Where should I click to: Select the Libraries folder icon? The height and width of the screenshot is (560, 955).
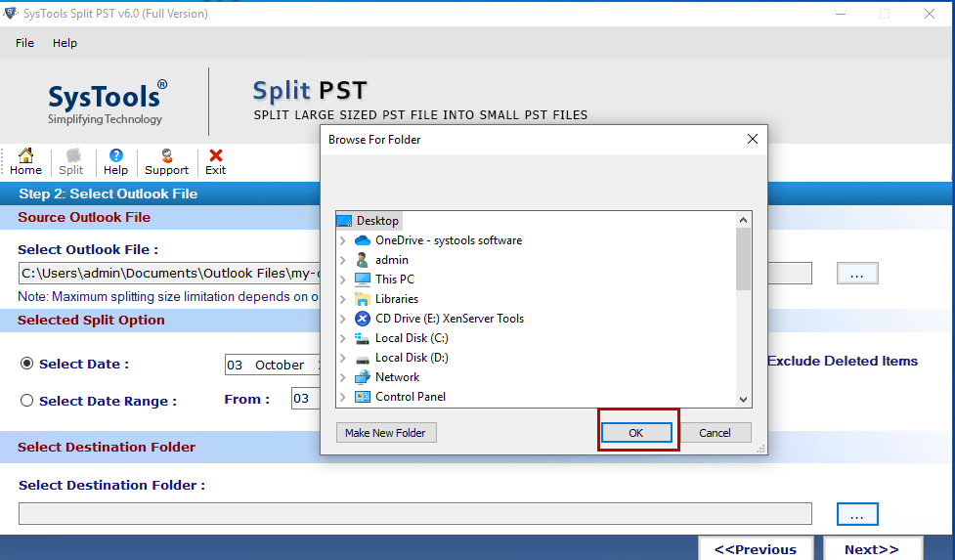coord(363,299)
